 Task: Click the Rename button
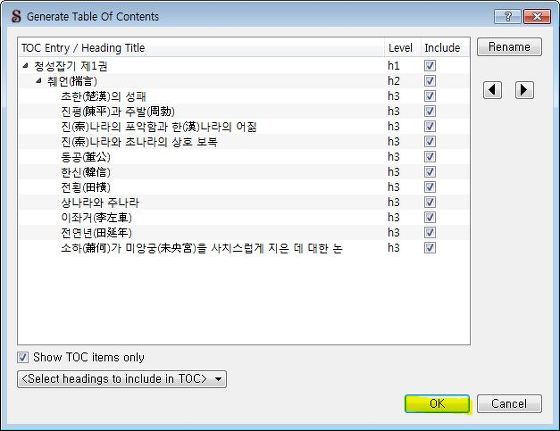point(509,47)
